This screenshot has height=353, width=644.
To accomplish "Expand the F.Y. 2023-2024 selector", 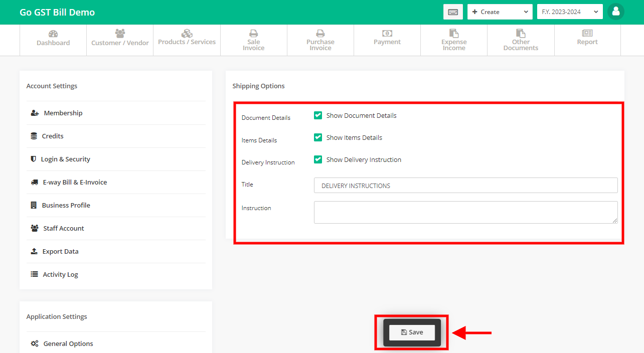I will (569, 12).
